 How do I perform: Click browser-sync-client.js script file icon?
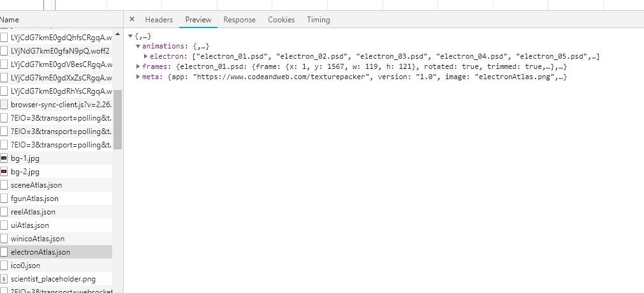click(4, 105)
